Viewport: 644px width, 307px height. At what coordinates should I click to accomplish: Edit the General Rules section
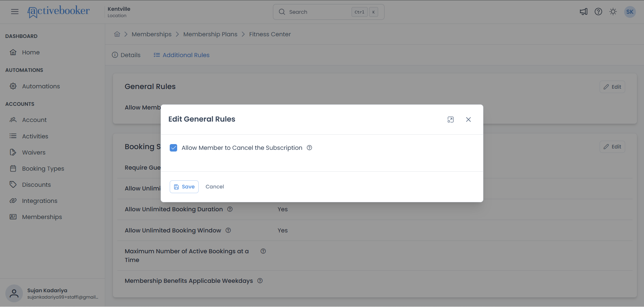612,87
